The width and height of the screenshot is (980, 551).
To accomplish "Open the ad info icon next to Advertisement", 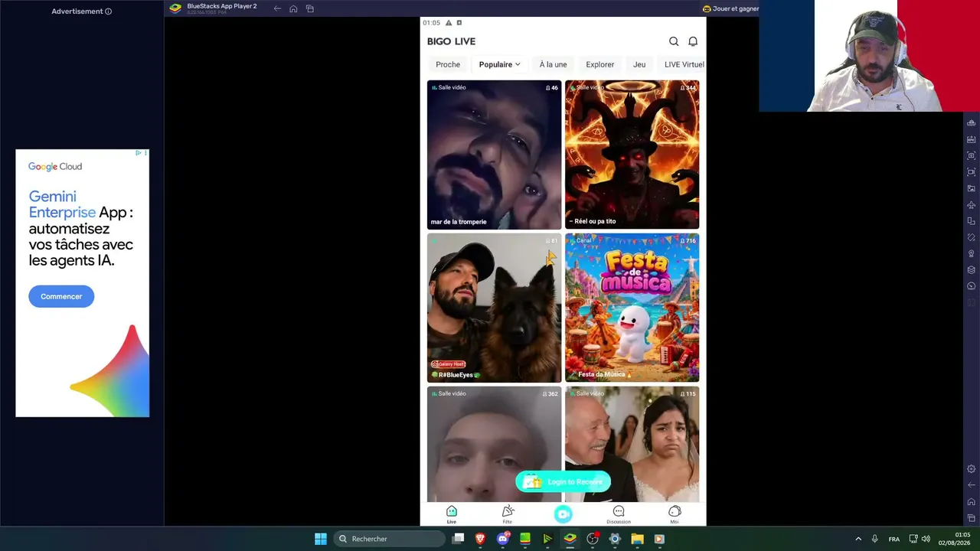I will click(108, 11).
